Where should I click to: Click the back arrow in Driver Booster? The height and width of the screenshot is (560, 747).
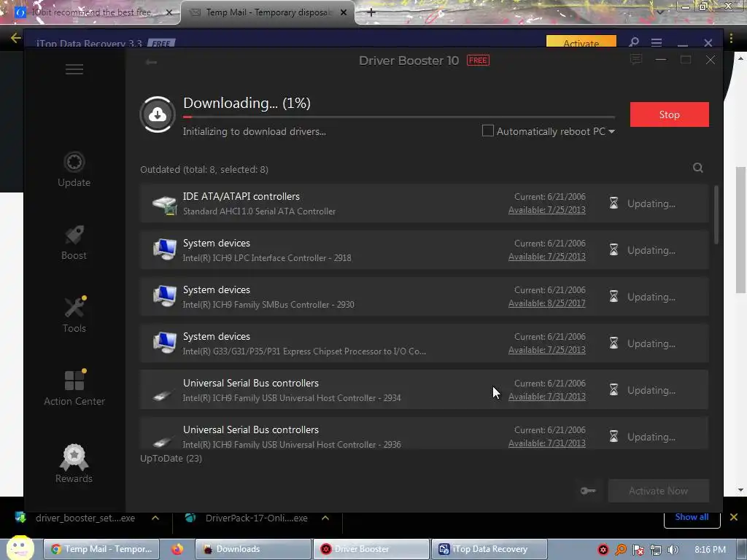152,62
